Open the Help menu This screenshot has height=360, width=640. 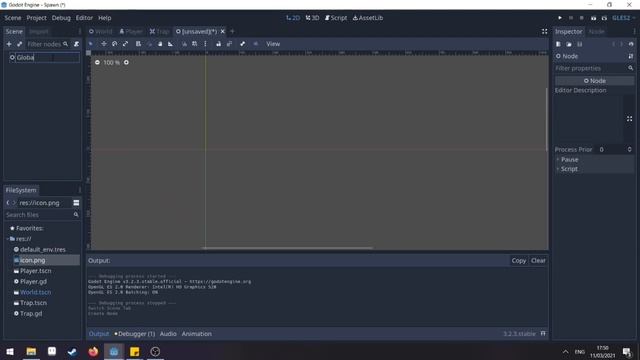(104, 18)
